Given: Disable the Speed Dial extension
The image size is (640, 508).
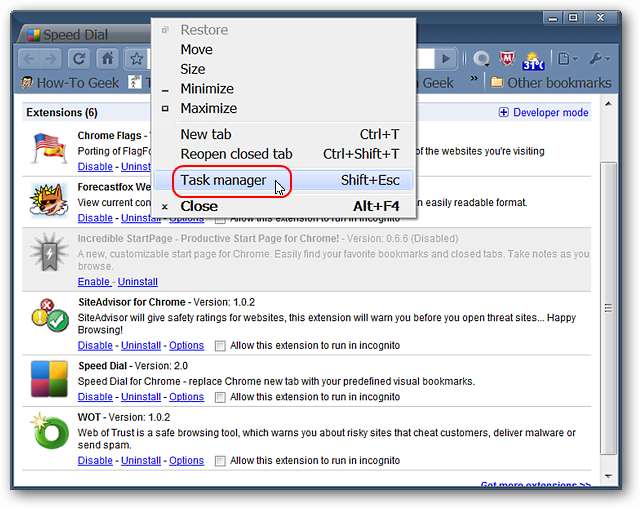Looking at the screenshot, I should pyautogui.click(x=95, y=397).
